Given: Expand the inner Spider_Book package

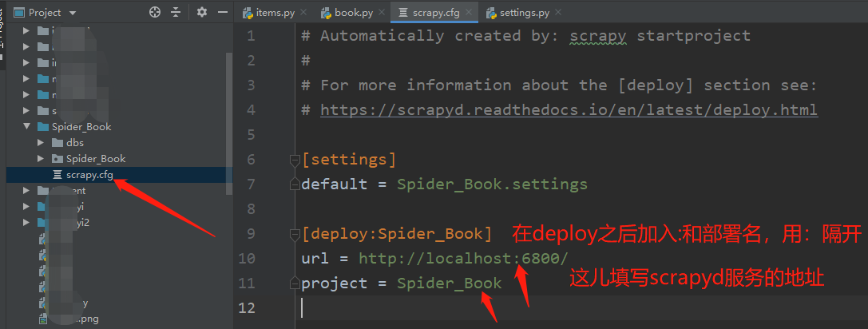Looking at the screenshot, I should 41,159.
